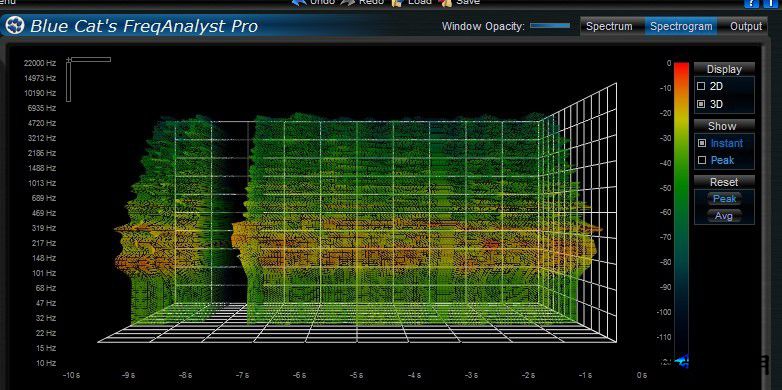
Task: Click the 1488 Hz axis label
Action: point(41,168)
